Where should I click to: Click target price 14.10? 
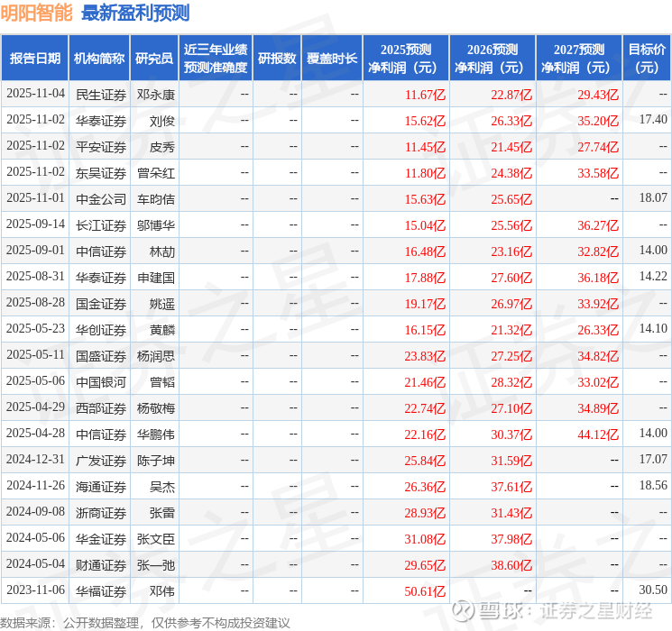coord(653,328)
